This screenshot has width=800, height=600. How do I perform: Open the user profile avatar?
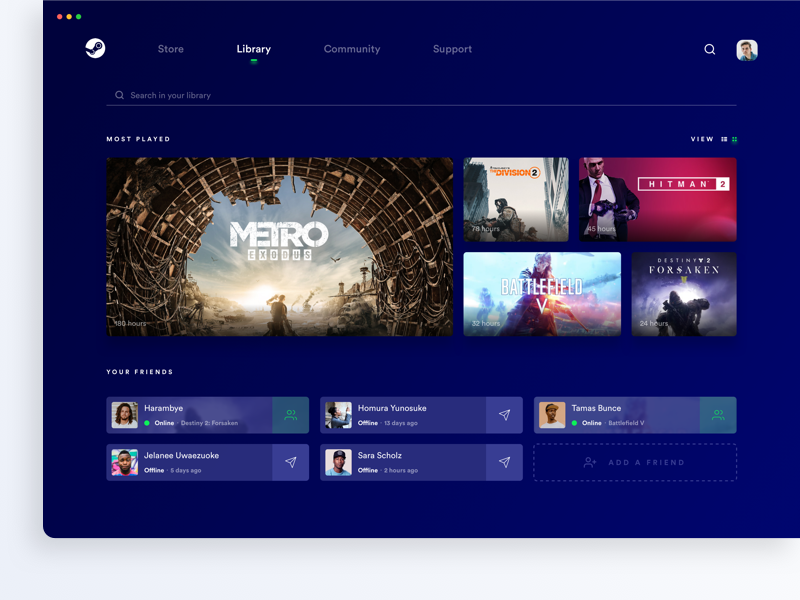tap(747, 50)
